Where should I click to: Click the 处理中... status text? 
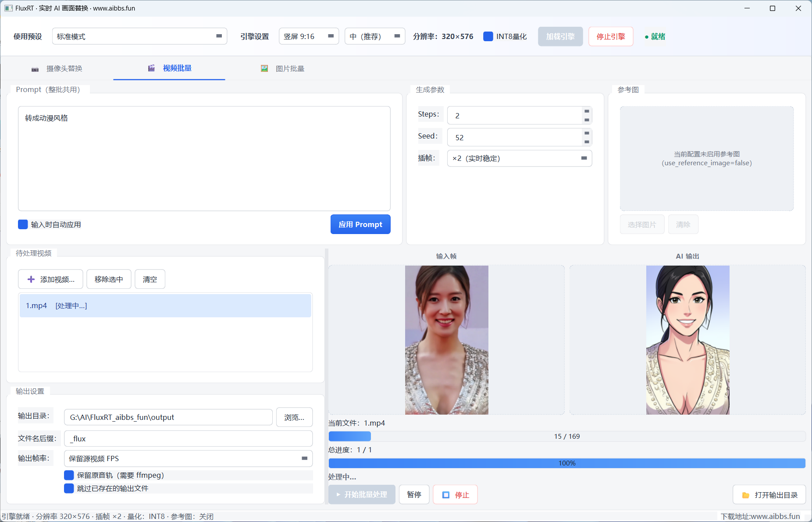342,477
